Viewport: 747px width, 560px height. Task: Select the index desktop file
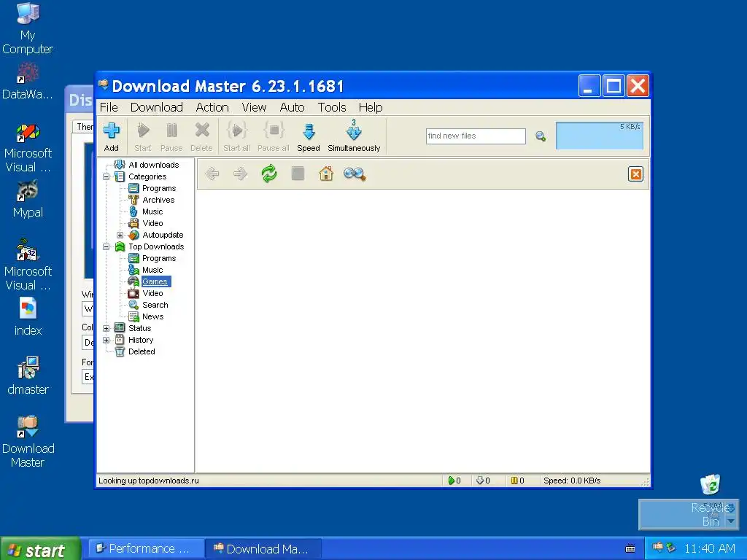[28, 316]
